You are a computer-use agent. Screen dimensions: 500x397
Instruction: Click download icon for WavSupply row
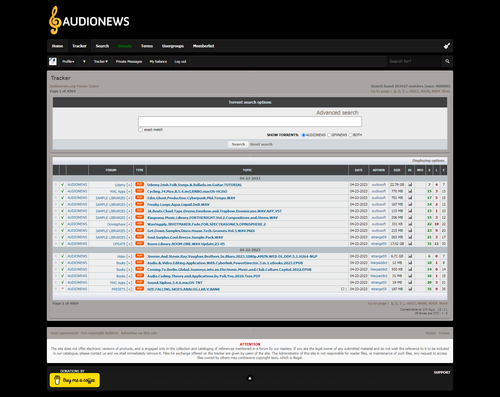click(410, 224)
